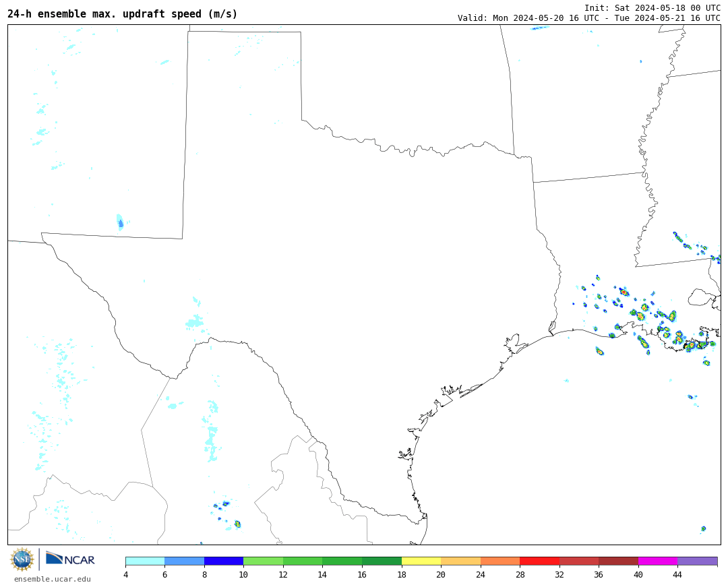Click the light peach 20–24 legend swatch
The width and height of the screenshot is (728, 587).
[460, 561]
